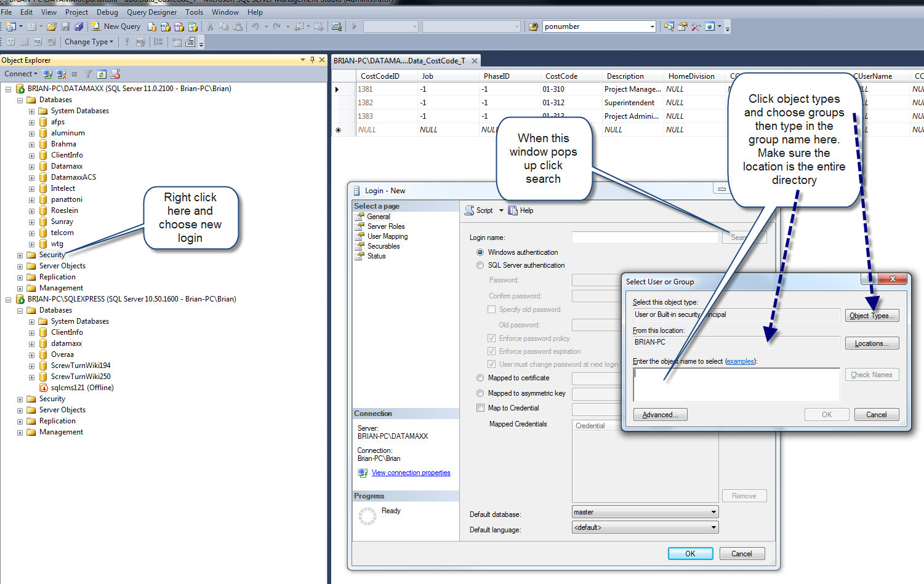The image size is (924, 584).
Task: Expand the Security folder under DATAMAXX server
Action: point(20,255)
